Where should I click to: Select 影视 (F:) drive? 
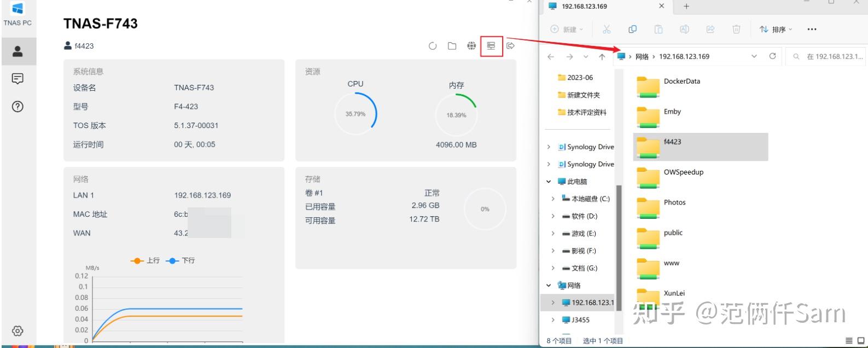(x=579, y=251)
